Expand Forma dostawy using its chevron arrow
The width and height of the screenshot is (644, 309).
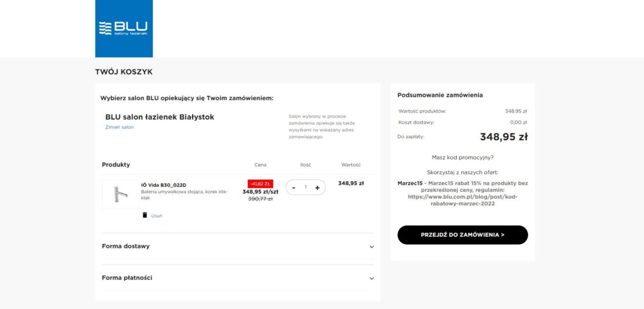click(x=372, y=247)
